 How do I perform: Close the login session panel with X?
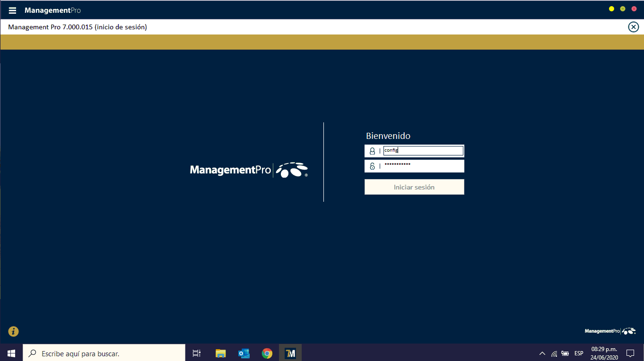tap(633, 27)
